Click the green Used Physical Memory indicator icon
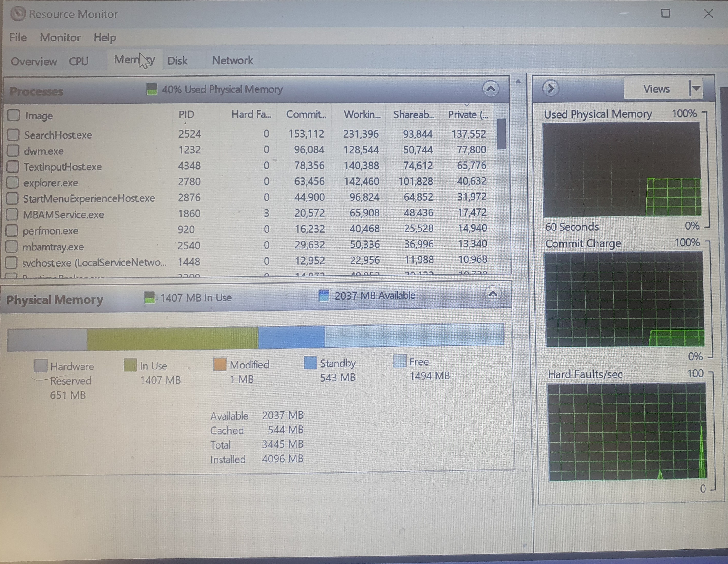The image size is (728, 564). point(152,89)
